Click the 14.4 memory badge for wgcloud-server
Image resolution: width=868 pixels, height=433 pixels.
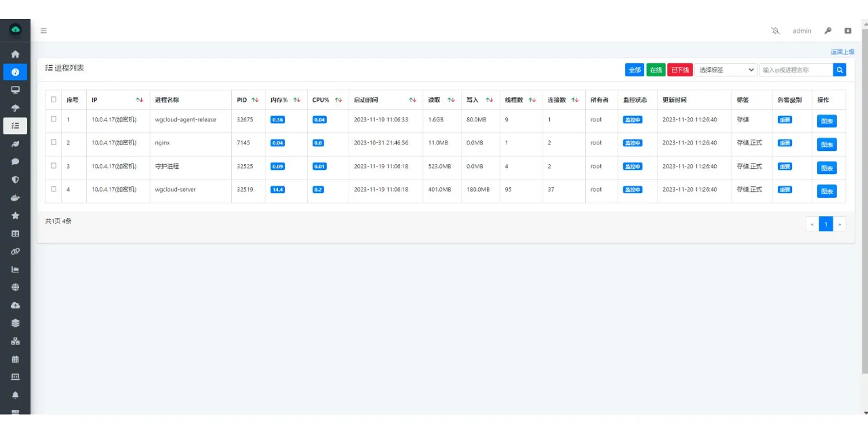[x=277, y=190]
